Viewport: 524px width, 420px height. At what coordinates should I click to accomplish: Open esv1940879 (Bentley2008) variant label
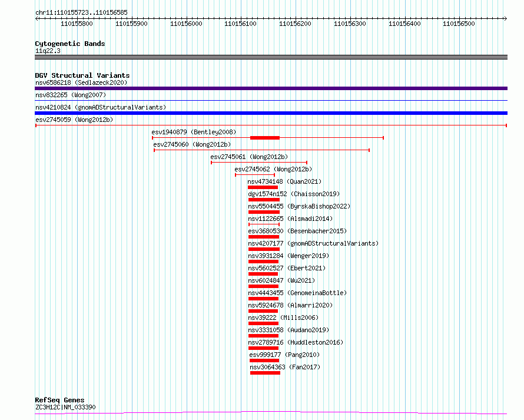[x=194, y=132]
